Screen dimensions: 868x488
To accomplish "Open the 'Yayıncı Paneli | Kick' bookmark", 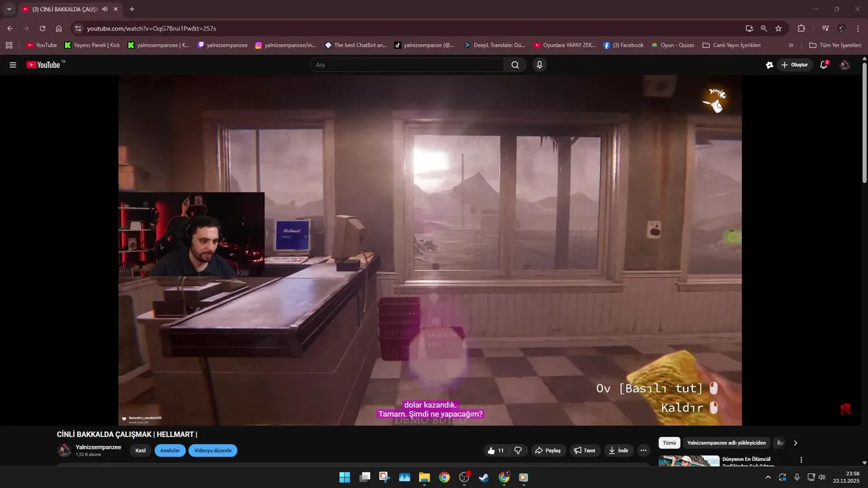I will (92, 45).
